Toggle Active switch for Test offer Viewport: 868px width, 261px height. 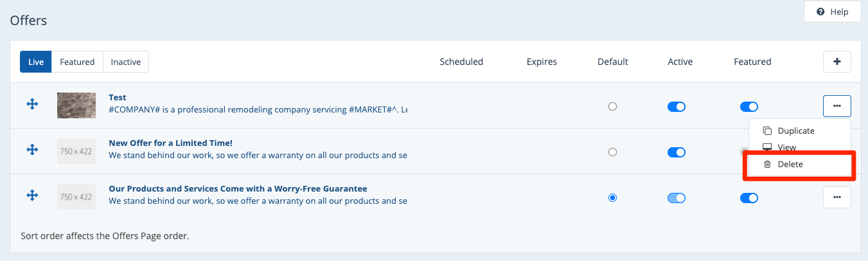(x=677, y=107)
